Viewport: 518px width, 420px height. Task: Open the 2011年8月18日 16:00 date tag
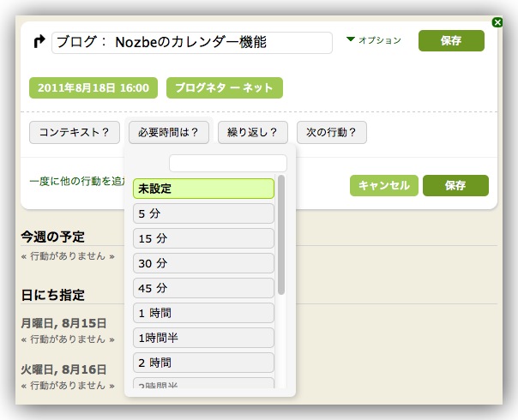tap(93, 88)
